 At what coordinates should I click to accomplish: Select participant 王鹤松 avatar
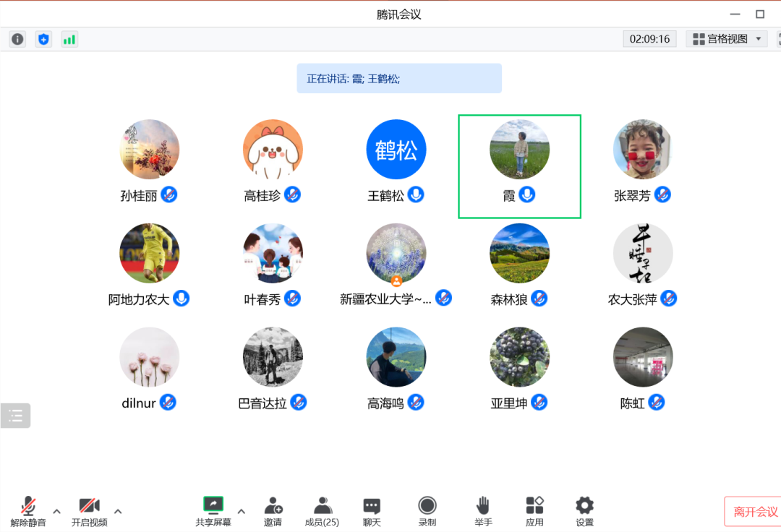click(396, 150)
